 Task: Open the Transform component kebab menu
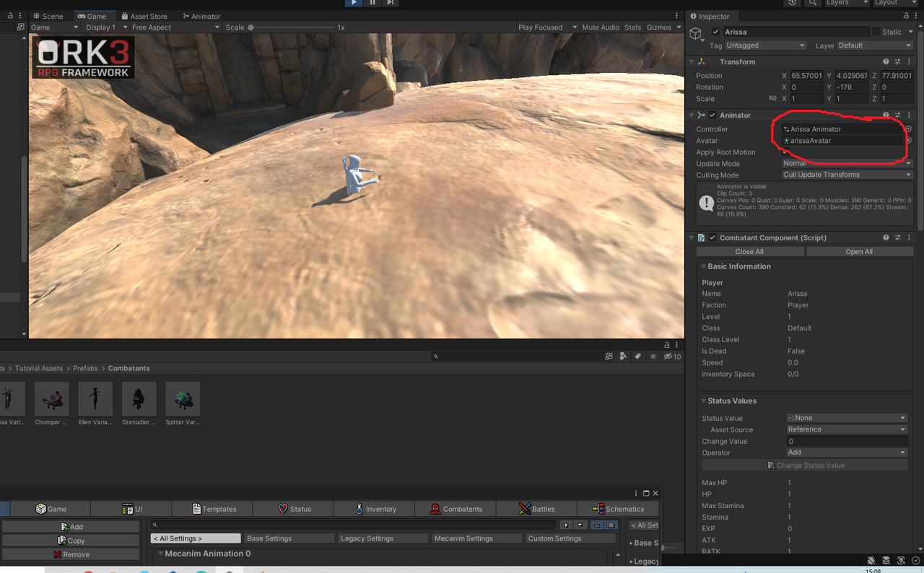point(910,62)
